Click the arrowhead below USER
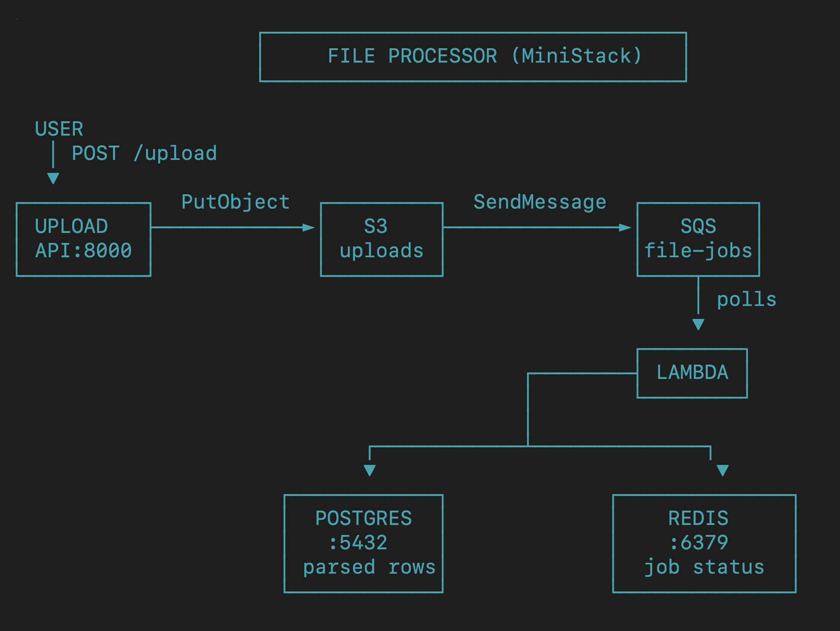 [53, 178]
